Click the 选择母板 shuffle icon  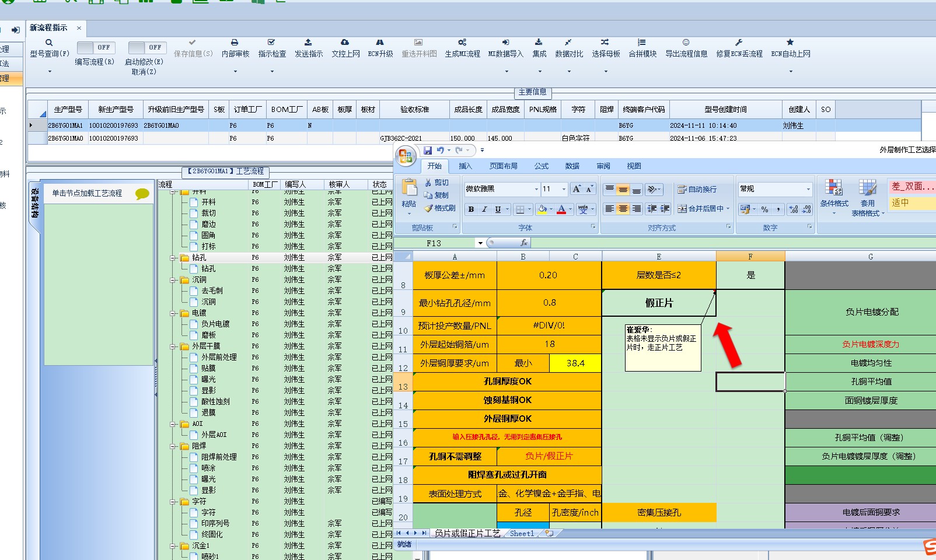605,43
